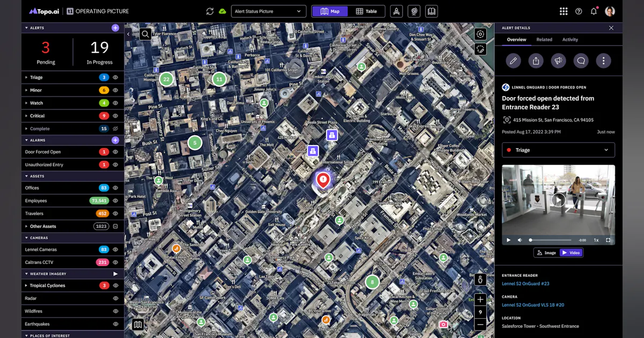Open Lennel S2 OnGuard #23 link

tap(525, 284)
